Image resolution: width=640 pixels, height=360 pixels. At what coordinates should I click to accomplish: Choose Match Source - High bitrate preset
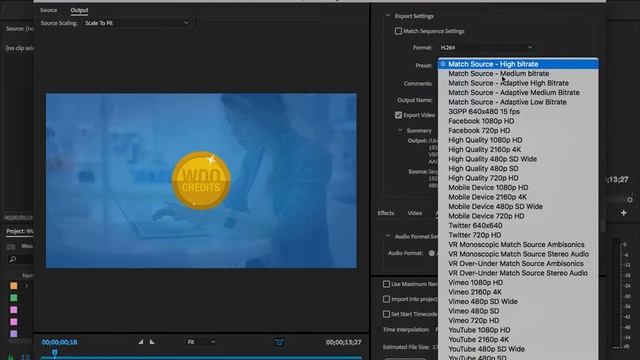coord(518,64)
